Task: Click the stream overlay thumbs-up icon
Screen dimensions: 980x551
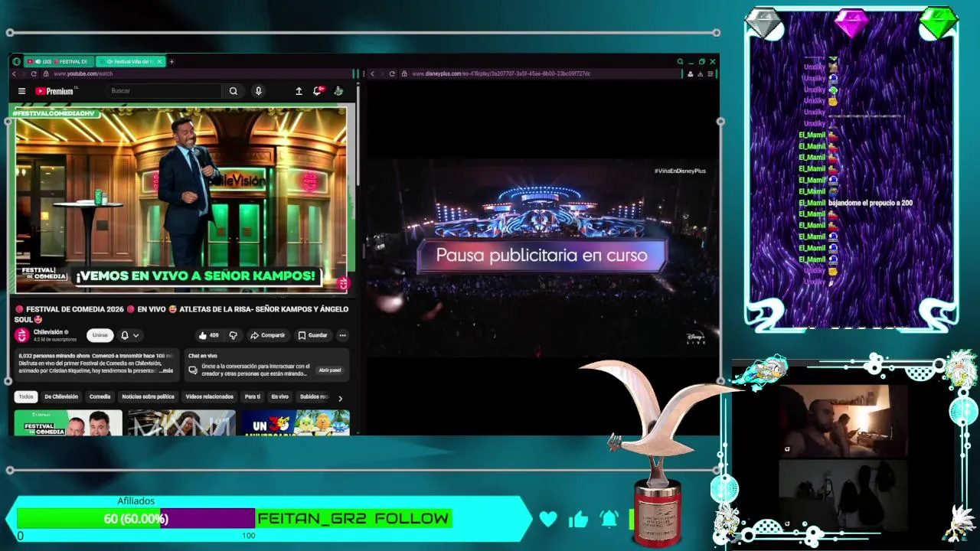Action: pyautogui.click(x=579, y=519)
